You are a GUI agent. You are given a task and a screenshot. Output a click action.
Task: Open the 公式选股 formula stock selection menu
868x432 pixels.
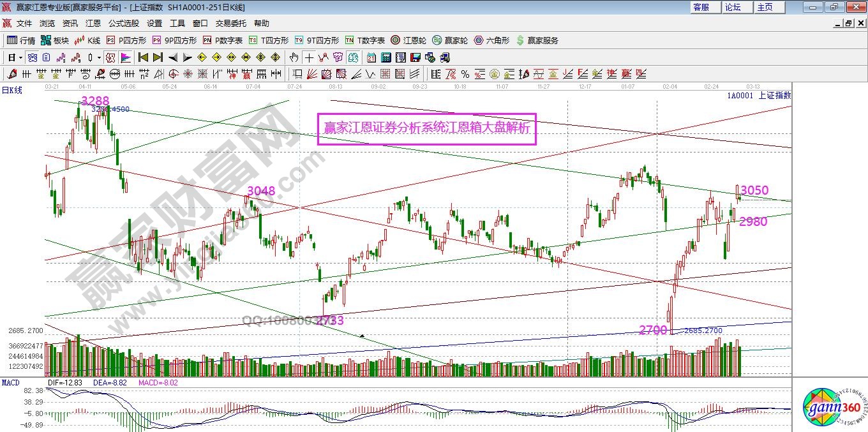(123, 24)
